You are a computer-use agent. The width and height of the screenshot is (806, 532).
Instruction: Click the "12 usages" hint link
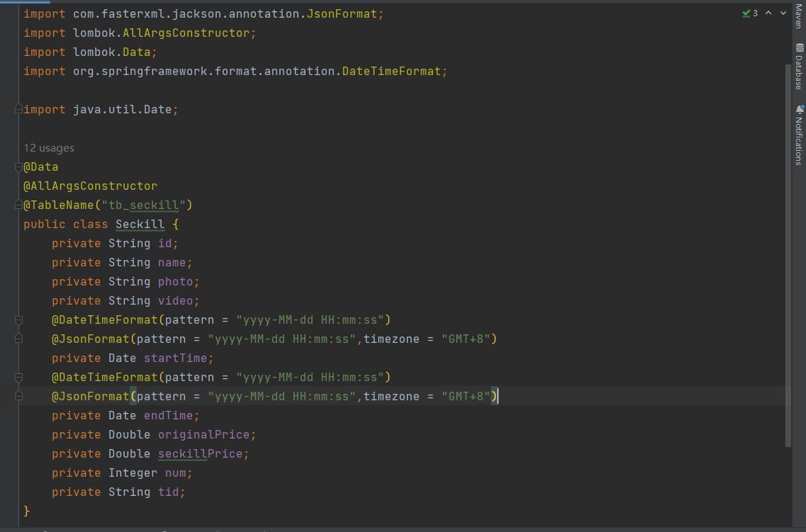point(49,147)
